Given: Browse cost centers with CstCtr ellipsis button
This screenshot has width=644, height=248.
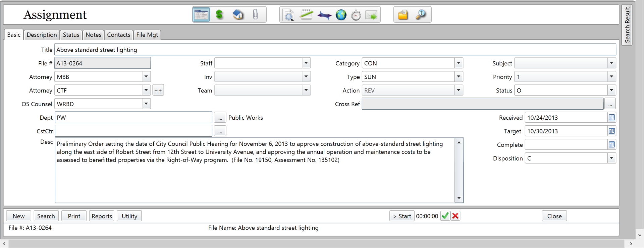Looking at the screenshot, I should pos(220,131).
